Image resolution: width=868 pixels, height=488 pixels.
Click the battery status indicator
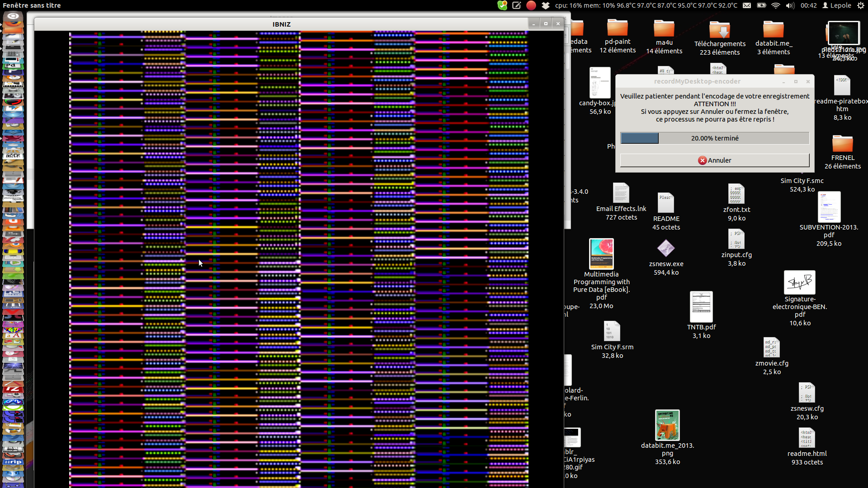(x=761, y=5)
